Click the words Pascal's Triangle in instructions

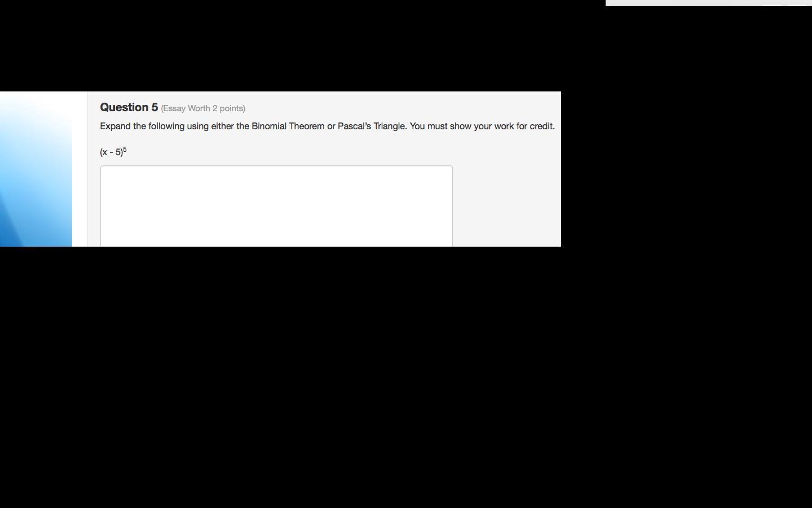point(371,126)
